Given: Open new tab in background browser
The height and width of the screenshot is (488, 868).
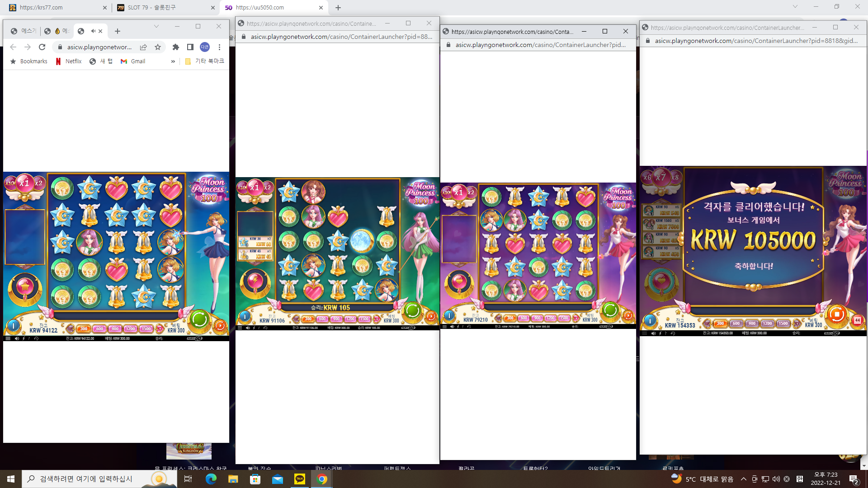Looking at the screenshot, I should pyautogui.click(x=338, y=8).
